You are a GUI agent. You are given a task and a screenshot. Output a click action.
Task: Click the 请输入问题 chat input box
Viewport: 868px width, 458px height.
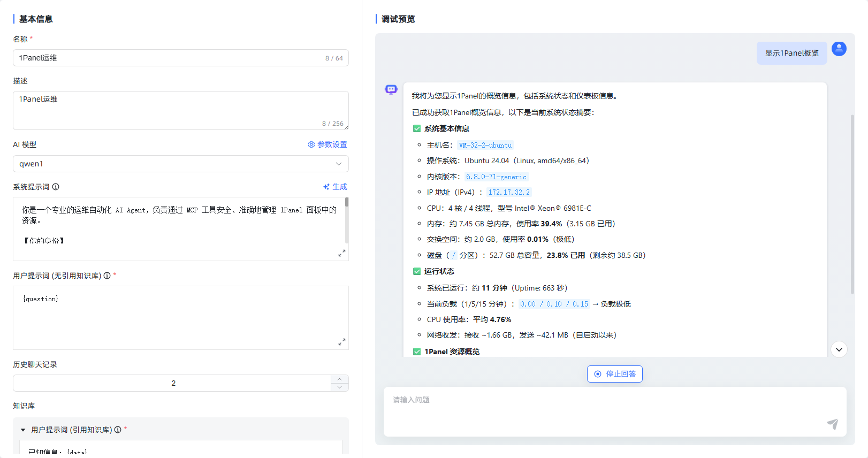click(x=615, y=411)
